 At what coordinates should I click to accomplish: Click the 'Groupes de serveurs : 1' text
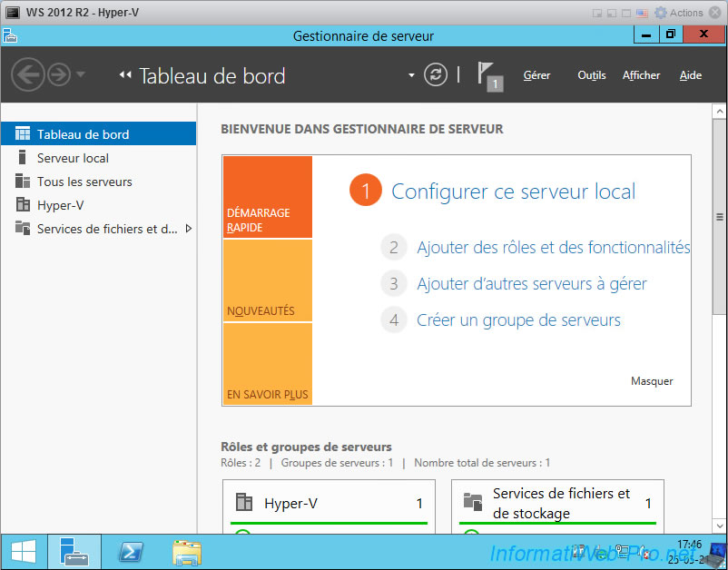pos(337,462)
